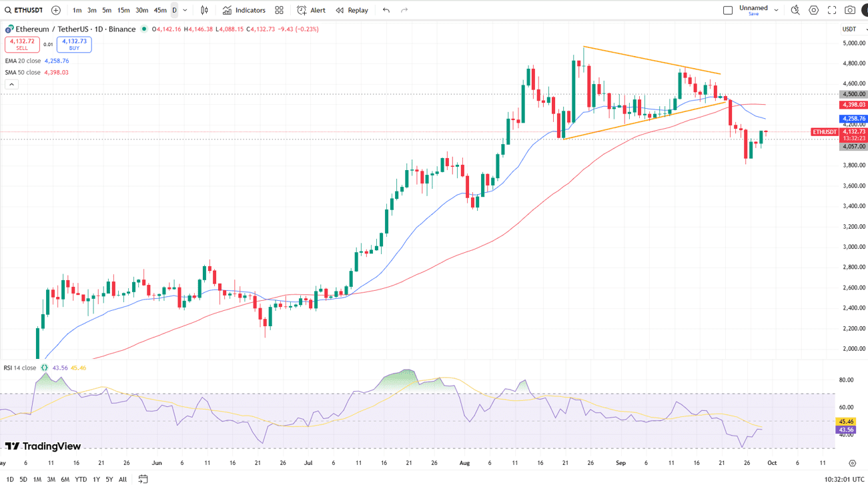The height and width of the screenshot is (485, 868).
Task: Redo the chart action
Action: click(404, 10)
